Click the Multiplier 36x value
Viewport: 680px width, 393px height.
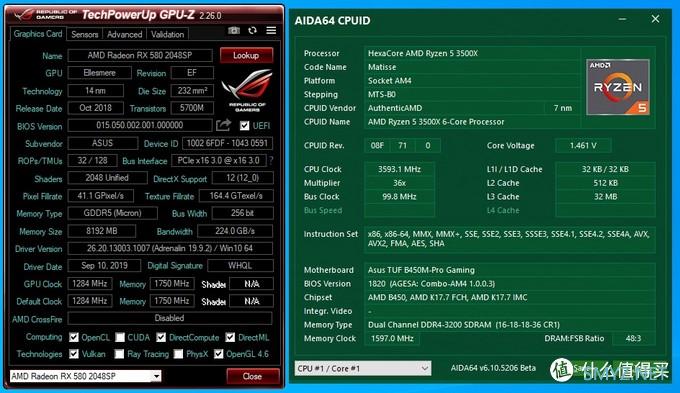point(399,183)
